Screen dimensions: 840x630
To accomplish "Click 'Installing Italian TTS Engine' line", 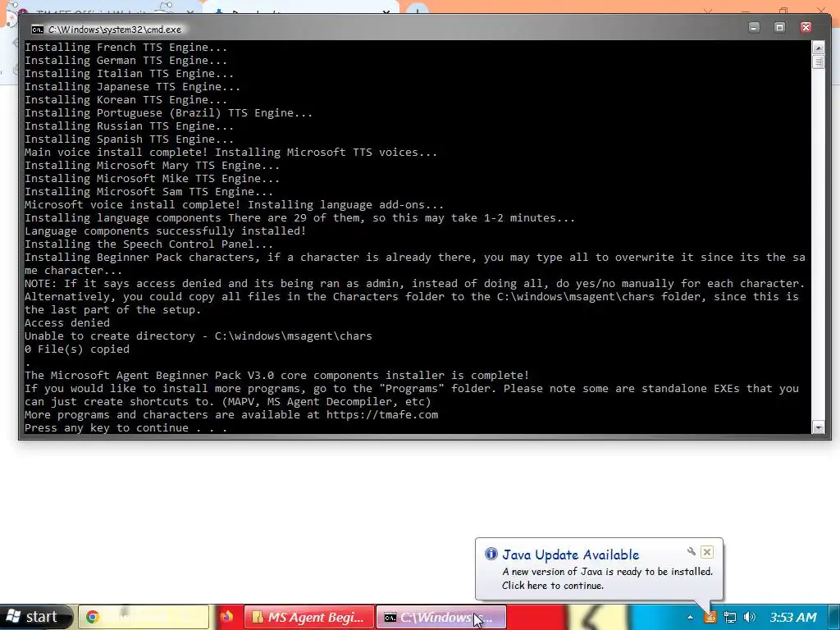I will (x=129, y=74).
